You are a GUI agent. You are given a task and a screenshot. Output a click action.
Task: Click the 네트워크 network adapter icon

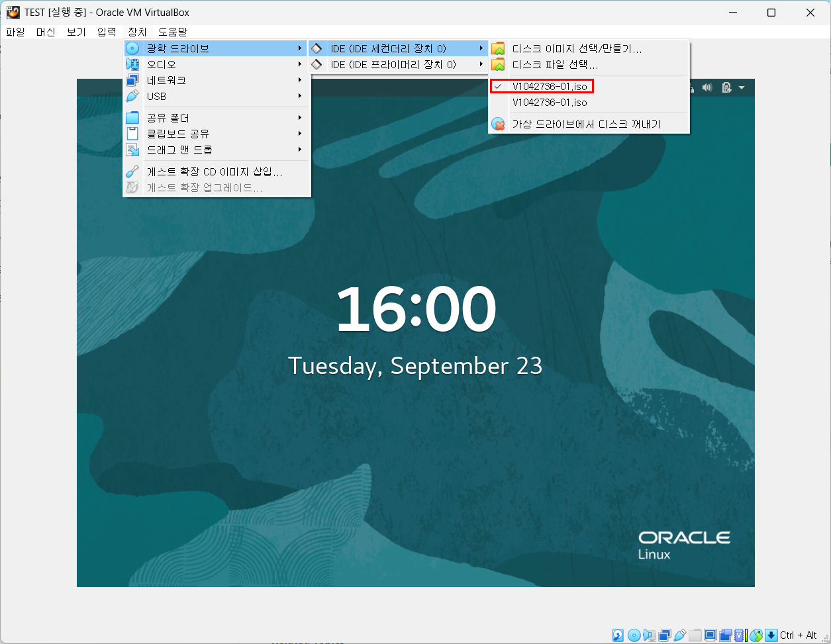(132, 80)
